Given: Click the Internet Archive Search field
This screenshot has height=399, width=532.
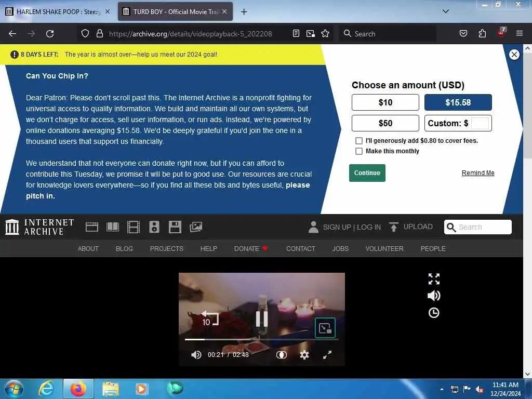Looking at the screenshot, I should point(478,227).
